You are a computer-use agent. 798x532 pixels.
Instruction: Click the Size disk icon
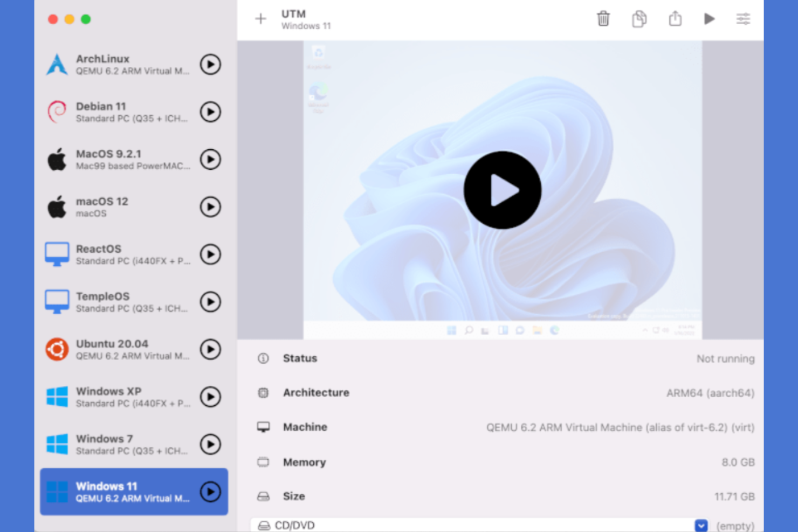[x=263, y=496]
